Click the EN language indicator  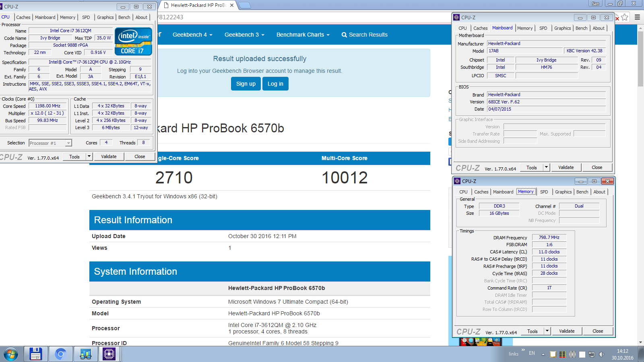[x=532, y=353]
